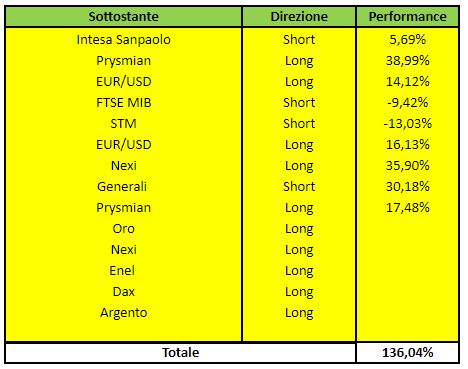Click the 136,04% total value
This screenshot has height=369, width=468.
(x=407, y=353)
